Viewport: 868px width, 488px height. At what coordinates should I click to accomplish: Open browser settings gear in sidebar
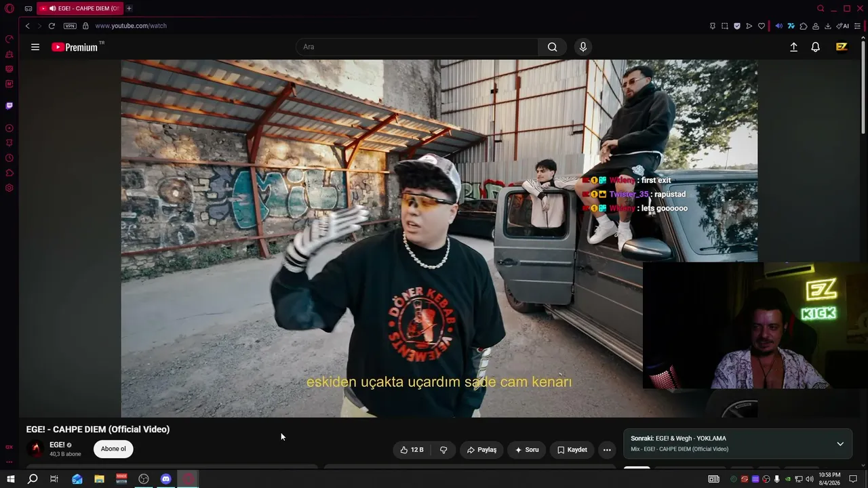pyautogui.click(x=9, y=188)
